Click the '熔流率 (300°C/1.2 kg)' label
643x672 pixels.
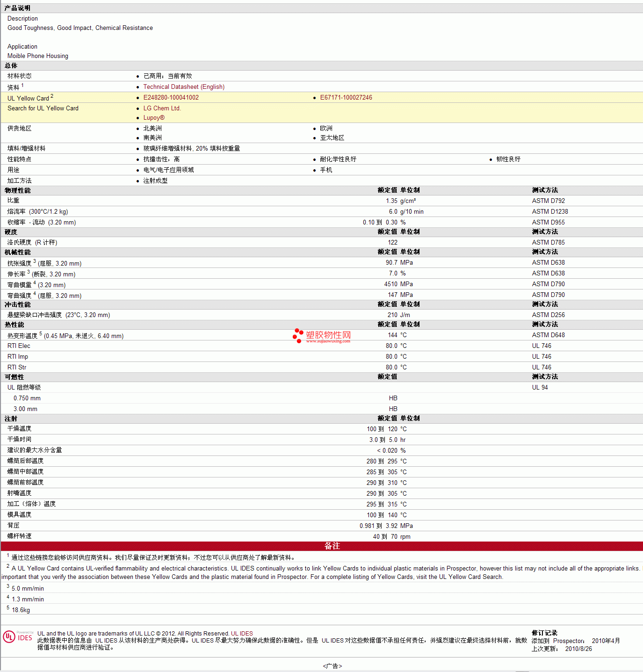(x=38, y=212)
